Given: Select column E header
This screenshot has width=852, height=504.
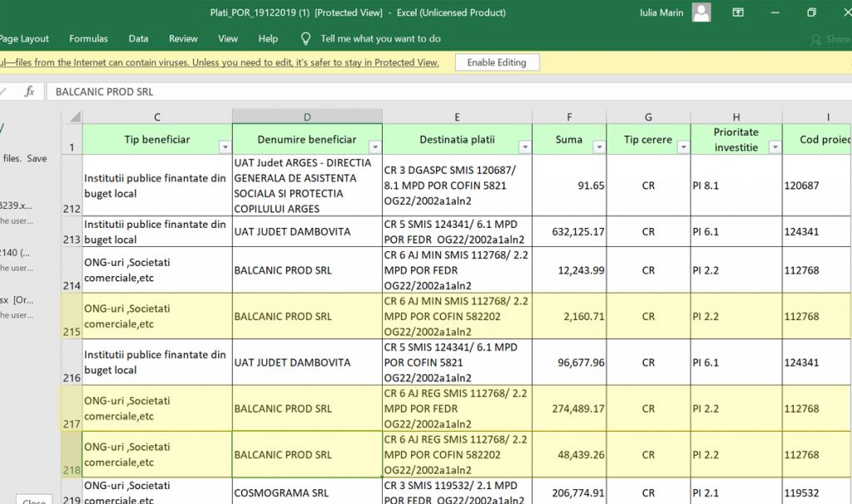Looking at the screenshot, I should (x=457, y=116).
